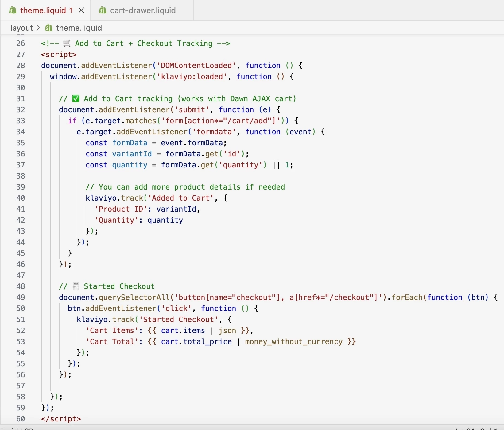Click the 'Started Checkout' track string
Image resolution: width=504 pixels, height=430 pixels.
179,320
